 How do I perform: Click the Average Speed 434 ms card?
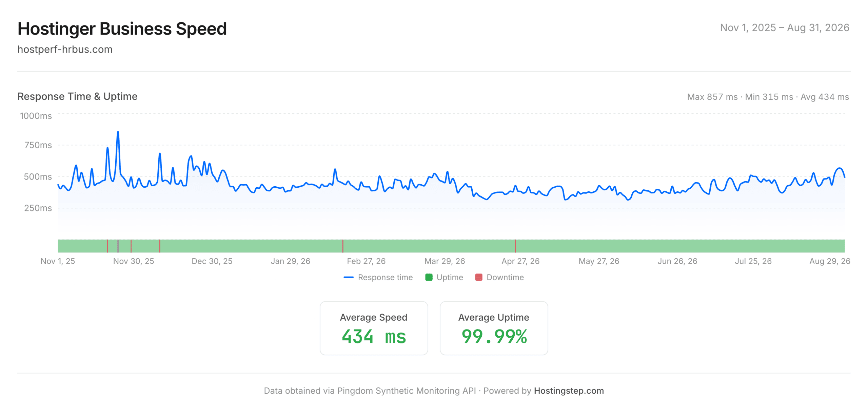click(374, 328)
